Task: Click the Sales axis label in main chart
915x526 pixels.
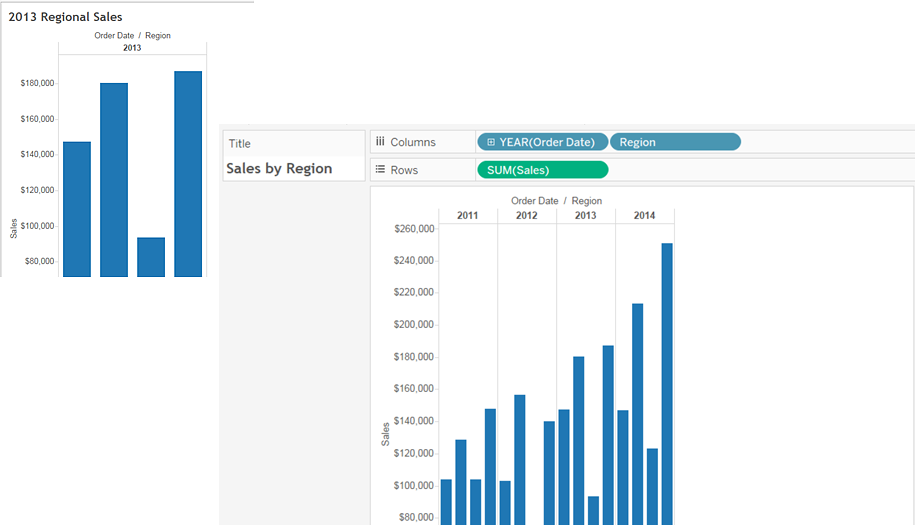Action: click(x=385, y=434)
